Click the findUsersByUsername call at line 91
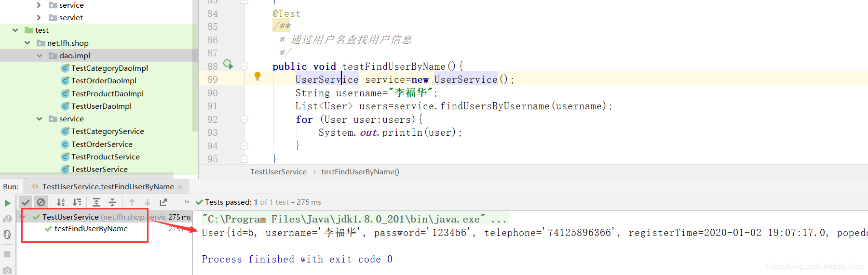 pyautogui.click(x=495, y=106)
